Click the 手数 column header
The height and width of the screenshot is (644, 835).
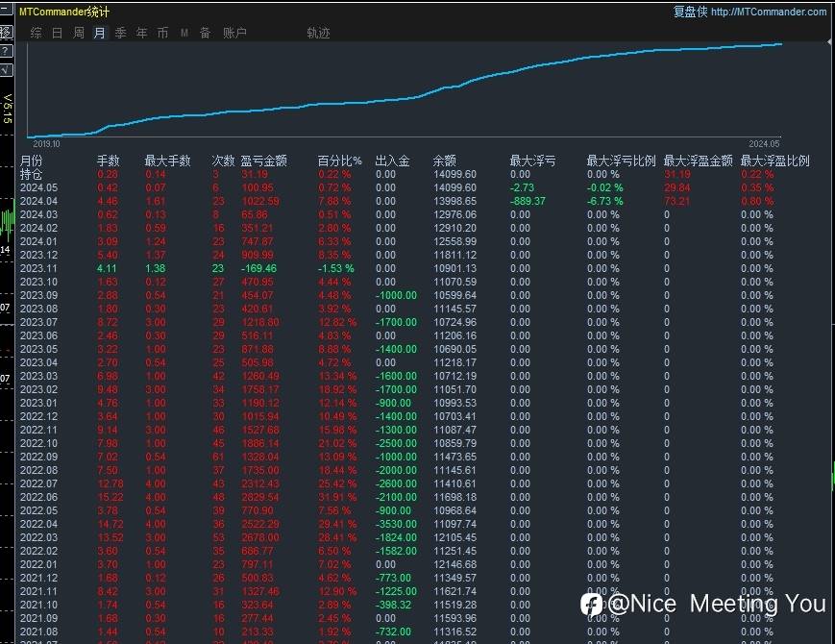coord(109,161)
